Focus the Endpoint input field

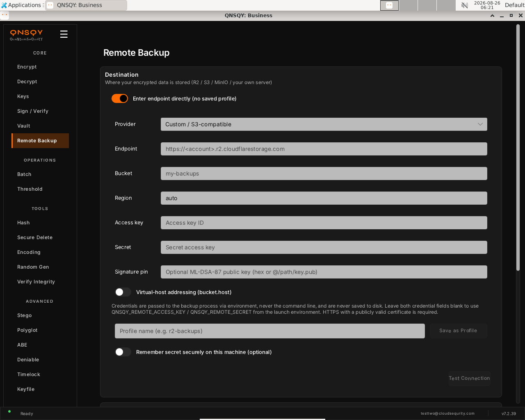click(x=324, y=149)
